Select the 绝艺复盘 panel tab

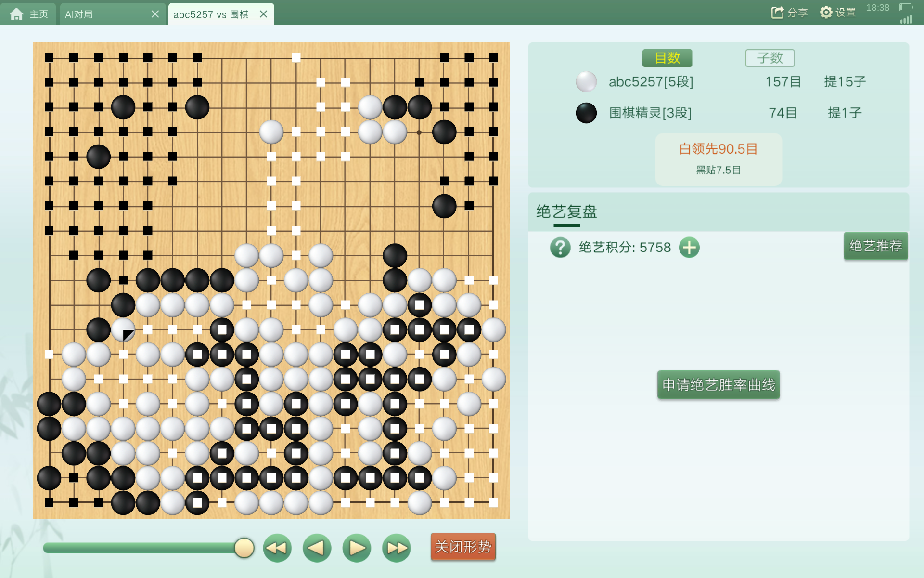[x=566, y=212]
